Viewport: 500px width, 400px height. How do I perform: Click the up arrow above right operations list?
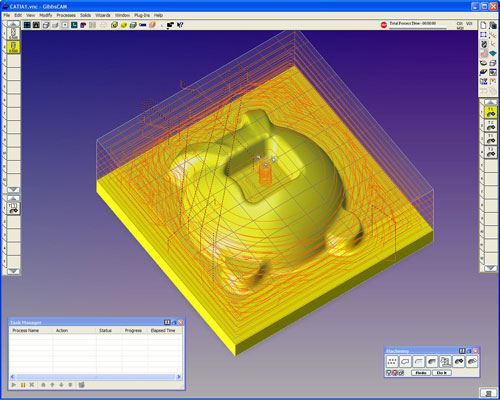click(x=490, y=102)
